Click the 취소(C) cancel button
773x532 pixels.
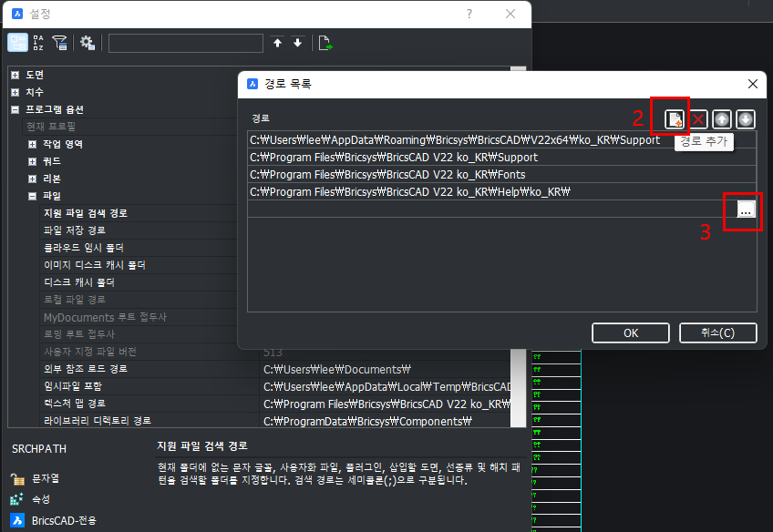[717, 333]
